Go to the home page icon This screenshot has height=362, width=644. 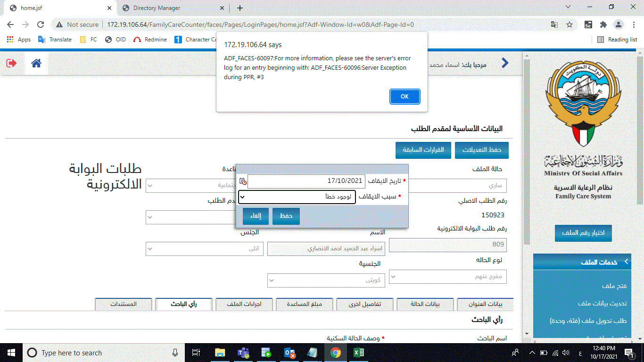(36, 63)
